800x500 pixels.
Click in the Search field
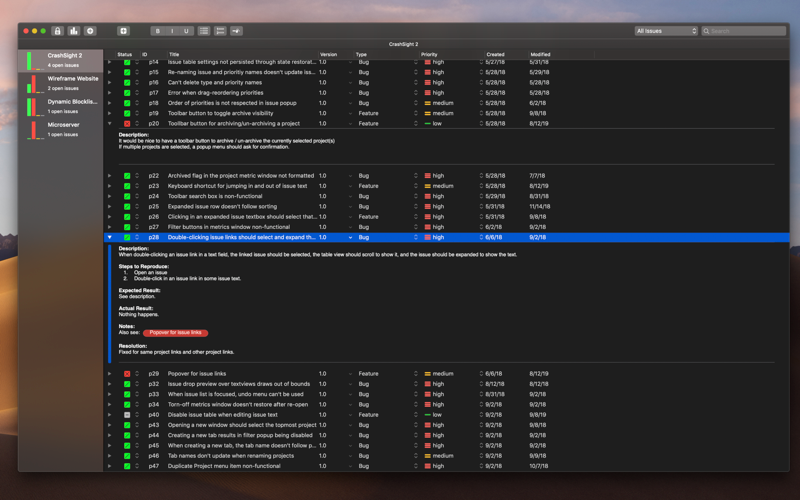coord(746,31)
